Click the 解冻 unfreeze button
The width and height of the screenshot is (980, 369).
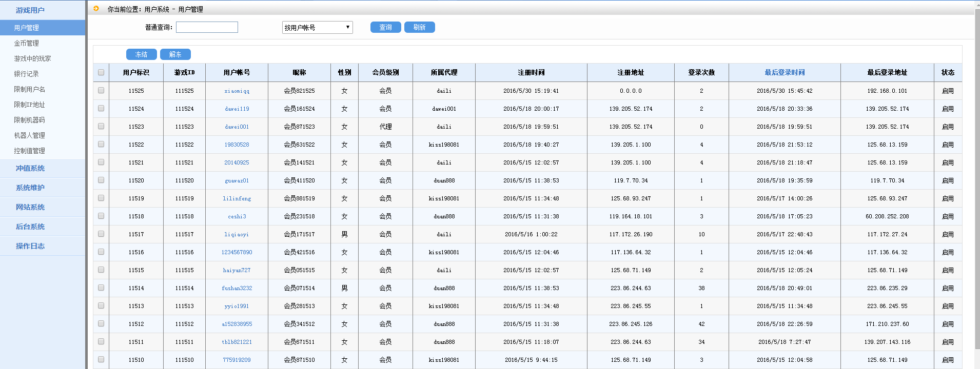(x=175, y=54)
